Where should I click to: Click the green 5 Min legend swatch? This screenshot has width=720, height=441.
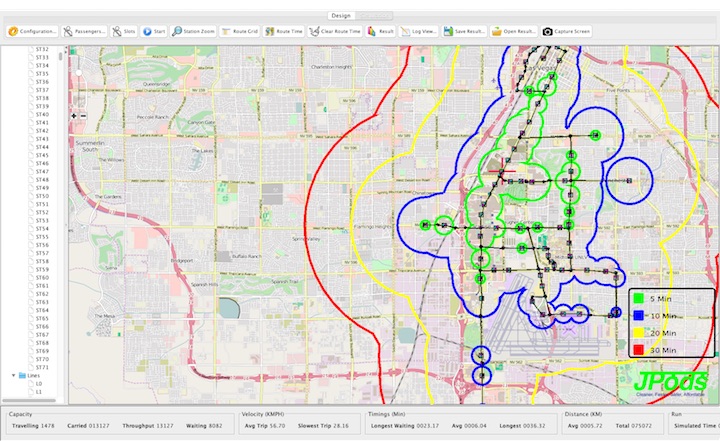point(637,298)
